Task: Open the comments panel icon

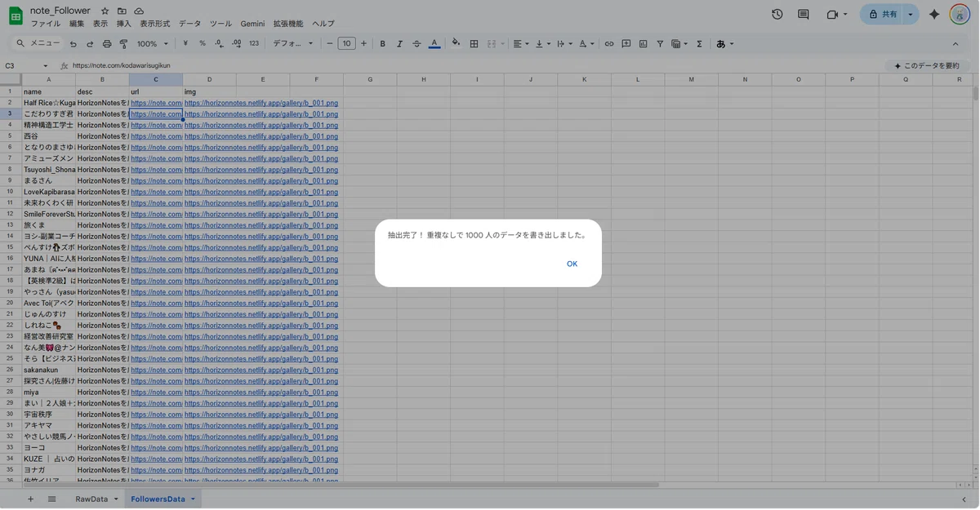Action: 804,15
